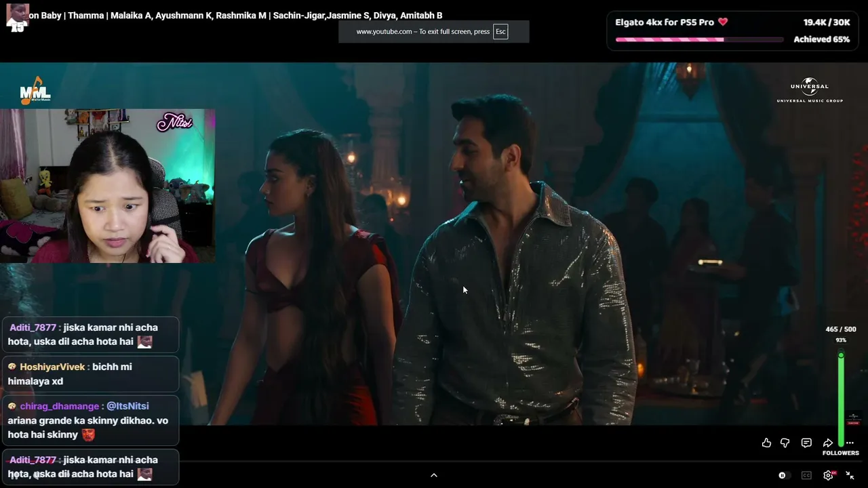The width and height of the screenshot is (868, 488).
Task: Click the green followers goal bar
Action: coord(841,399)
